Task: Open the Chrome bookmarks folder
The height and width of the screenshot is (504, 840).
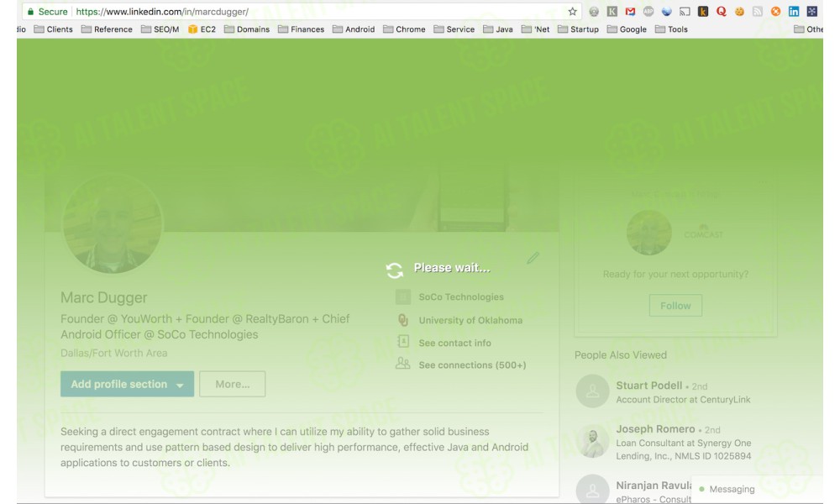Action: 404,29
